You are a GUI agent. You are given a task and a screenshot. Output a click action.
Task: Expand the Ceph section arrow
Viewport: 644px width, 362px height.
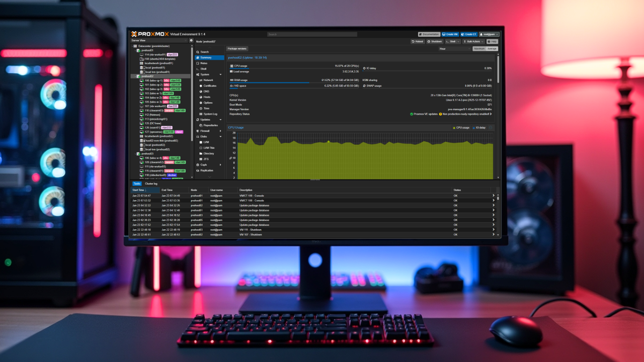coord(220,164)
